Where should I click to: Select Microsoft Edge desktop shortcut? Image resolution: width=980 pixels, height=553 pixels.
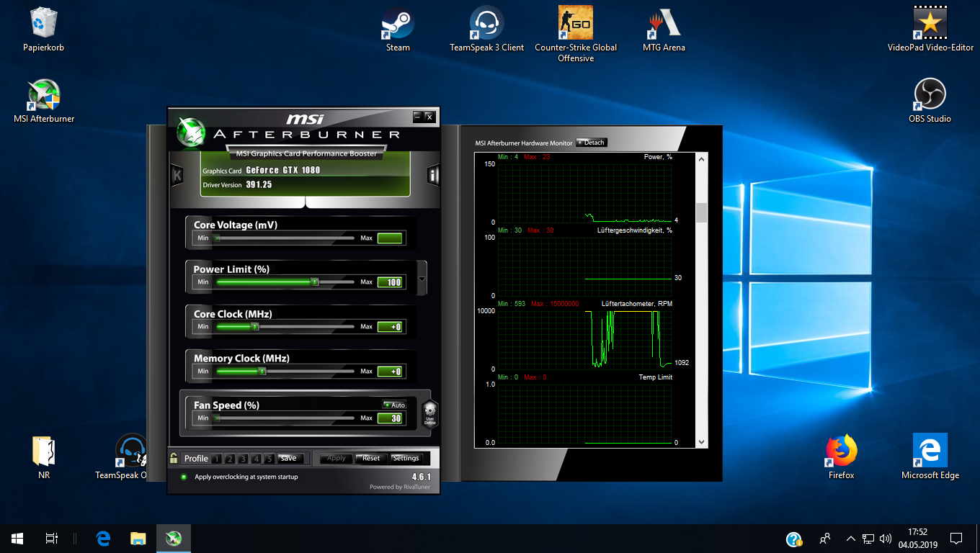pyautogui.click(x=930, y=457)
